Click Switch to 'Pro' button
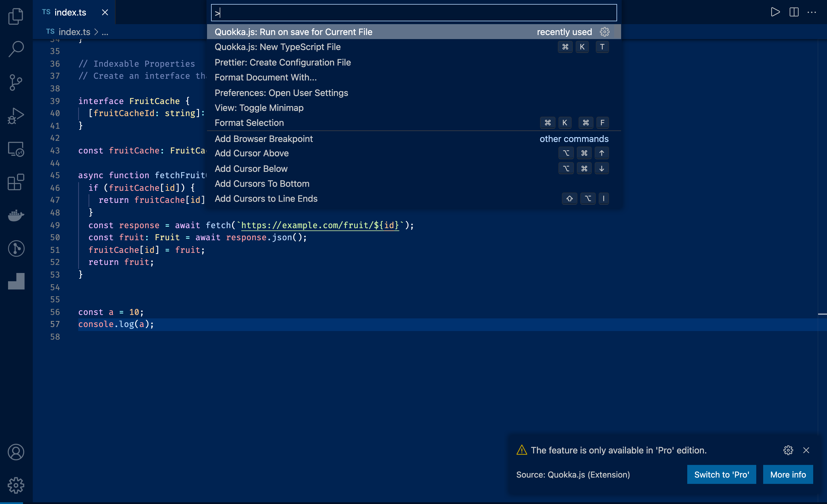 (721, 474)
